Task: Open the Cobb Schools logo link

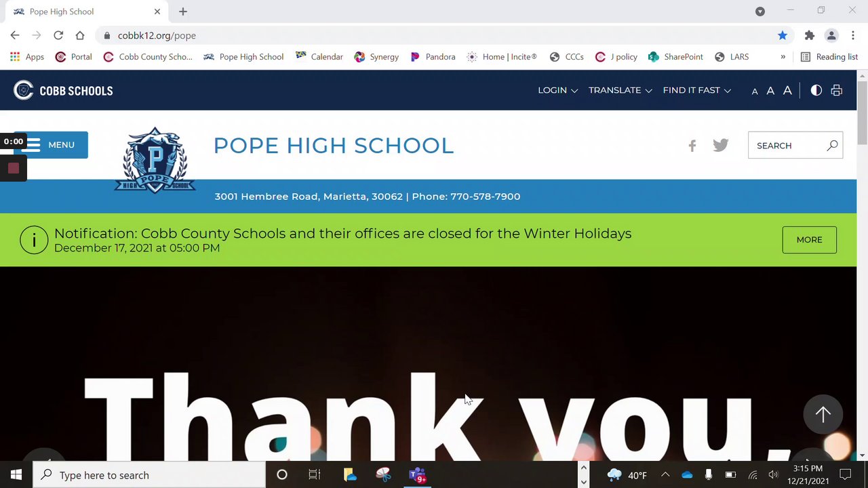Action: point(63,90)
